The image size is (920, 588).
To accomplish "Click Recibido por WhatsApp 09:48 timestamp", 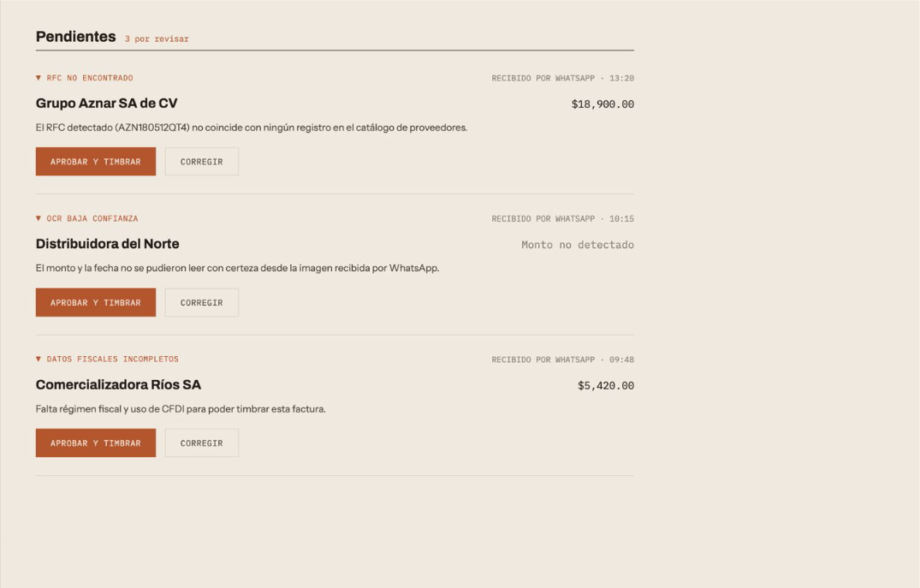I will (x=562, y=359).
